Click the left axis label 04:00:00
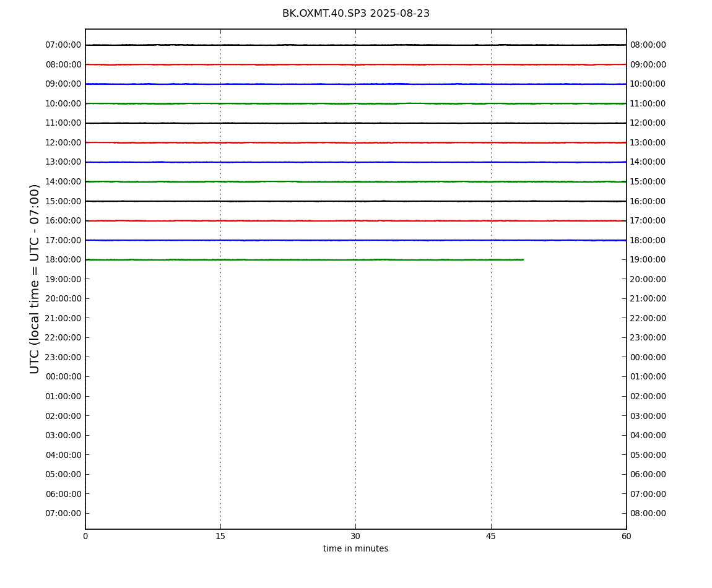712x588 pixels. (63, 455)
